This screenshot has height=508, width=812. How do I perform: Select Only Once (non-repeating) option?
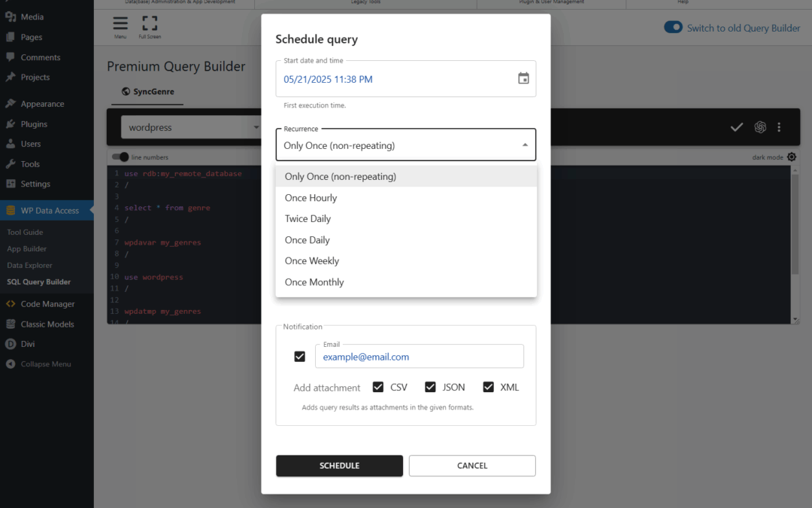click(x=406, y=177)
